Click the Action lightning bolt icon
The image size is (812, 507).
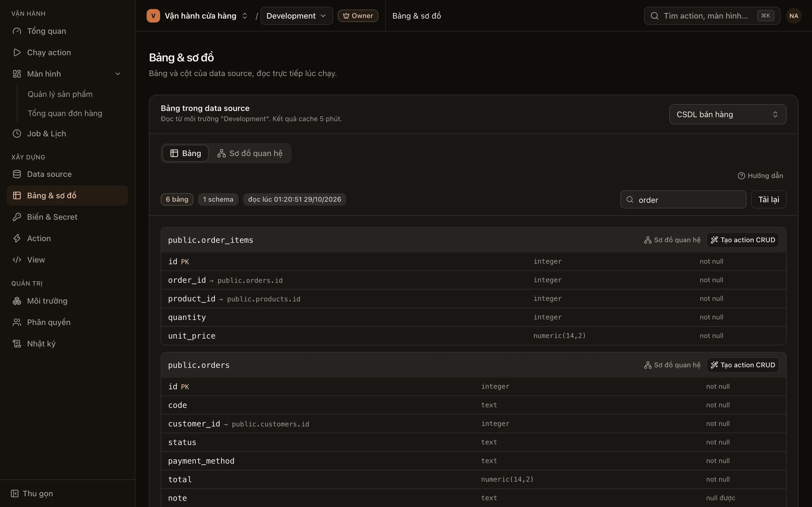point(17,238)
